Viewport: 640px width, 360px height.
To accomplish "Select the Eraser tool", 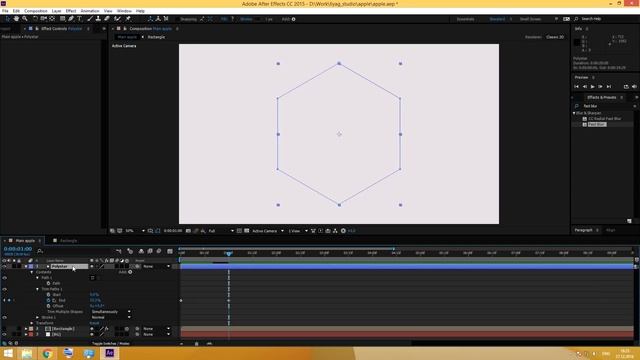I will click(x=107, y=19).
